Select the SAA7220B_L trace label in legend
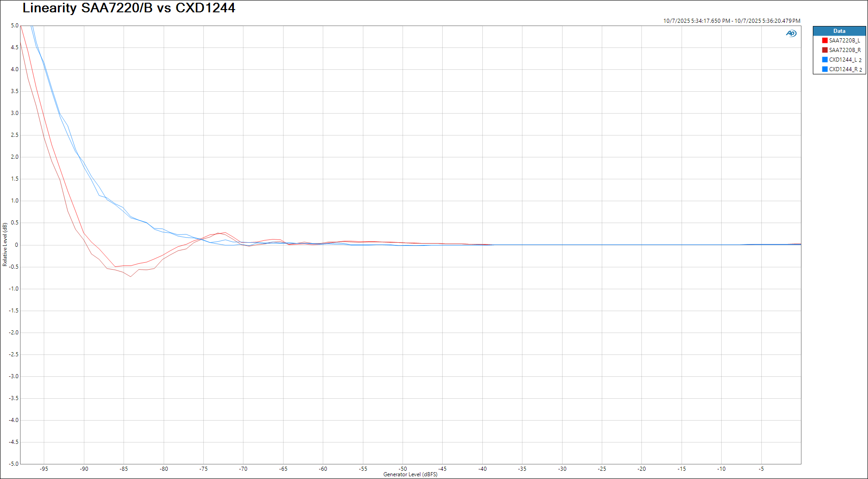This screenshot has height=479, width=868. pyautogui.click(x=844, y=41)
